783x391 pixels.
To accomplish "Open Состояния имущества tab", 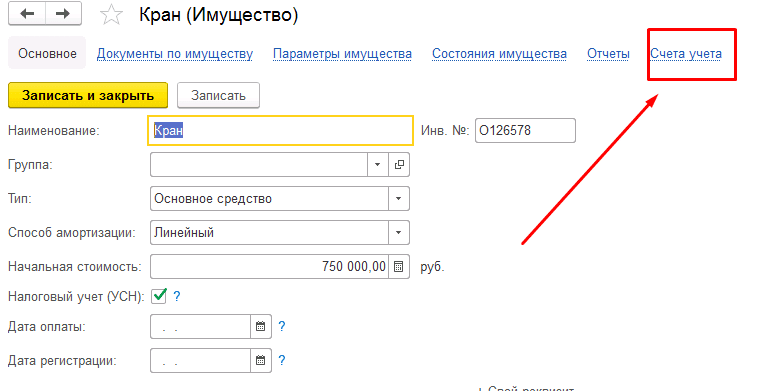I will [x=499, y=53].
